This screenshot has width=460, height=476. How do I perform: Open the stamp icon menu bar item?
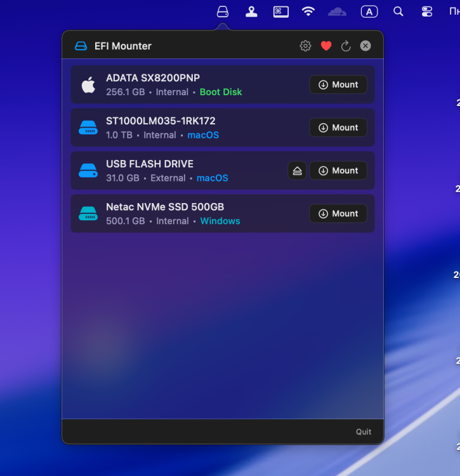point(251,12)
